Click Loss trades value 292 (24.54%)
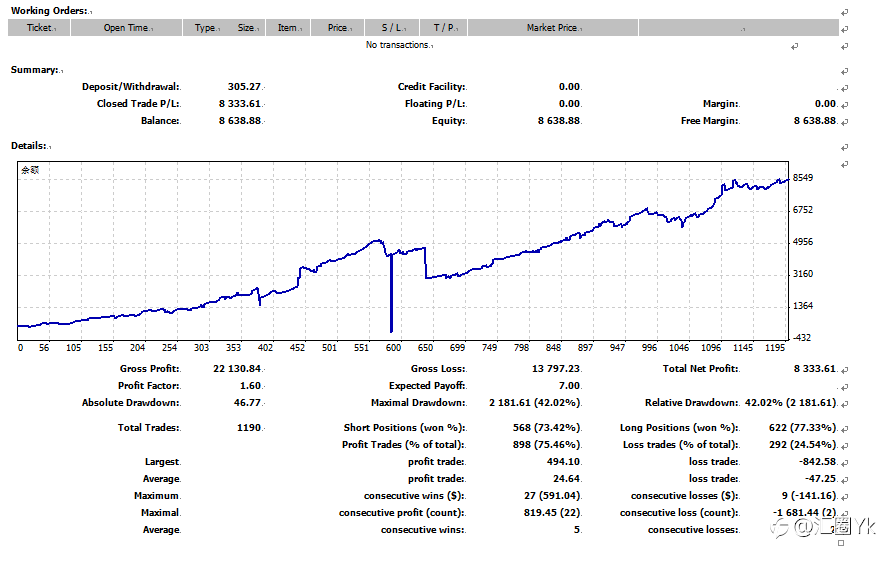This screenshot has height=564, width=885. [802, 445]
